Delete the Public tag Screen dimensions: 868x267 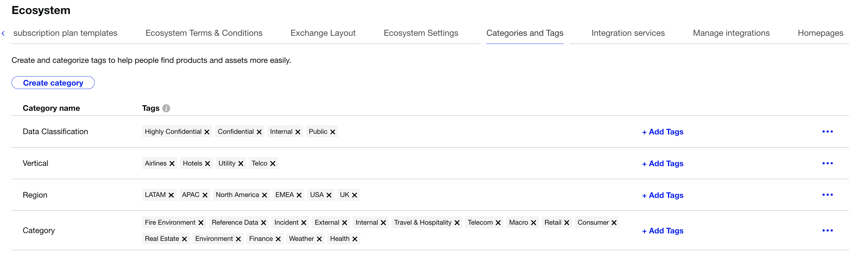(332, 132)
